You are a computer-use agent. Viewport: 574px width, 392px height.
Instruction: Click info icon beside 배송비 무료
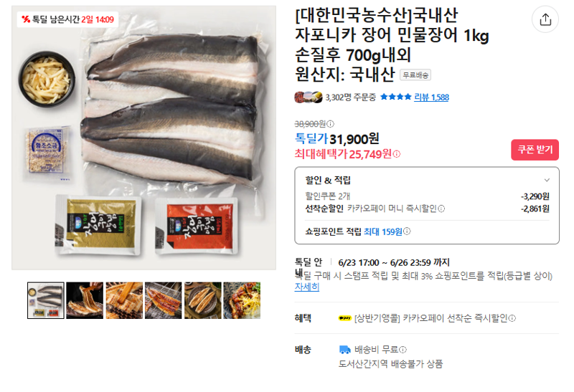coord(403,350)
